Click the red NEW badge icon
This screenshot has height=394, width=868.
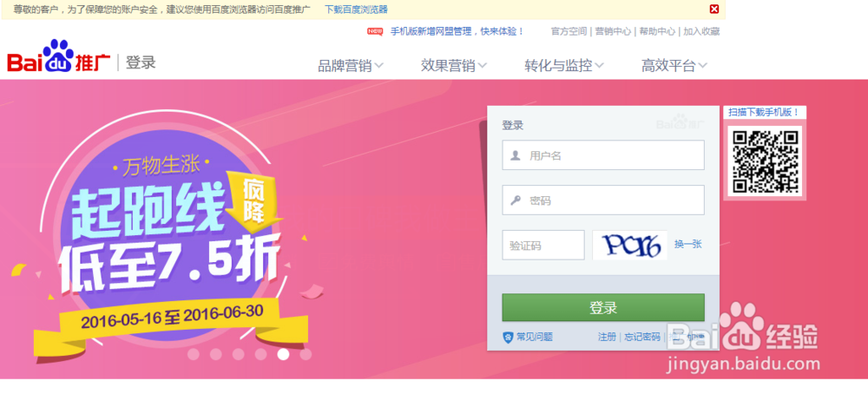point(375,31)
